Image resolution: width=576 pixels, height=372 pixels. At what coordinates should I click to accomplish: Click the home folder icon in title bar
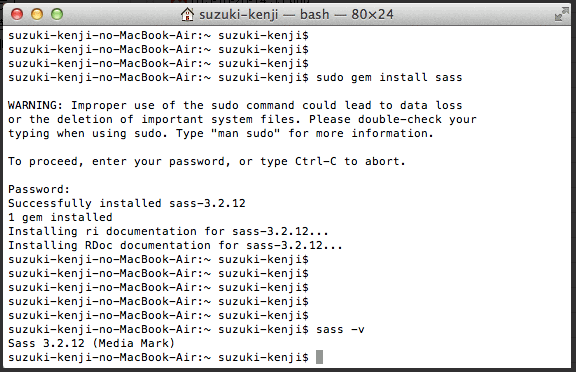[187, 14]
